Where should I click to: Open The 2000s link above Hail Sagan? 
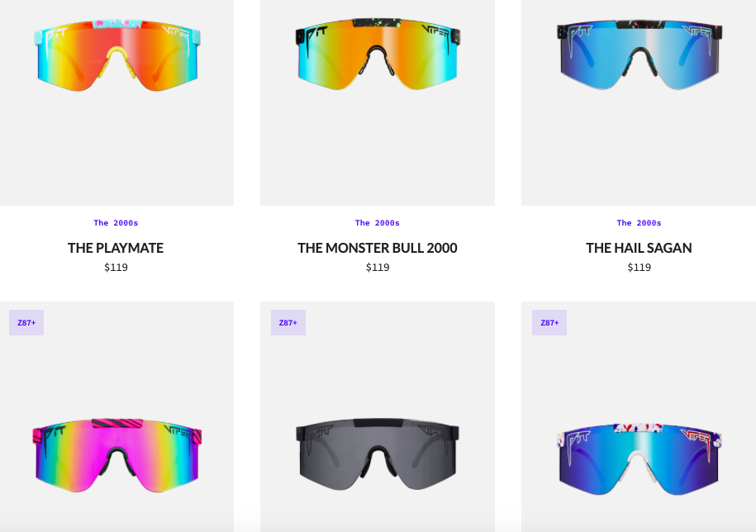tap(639, 223)
